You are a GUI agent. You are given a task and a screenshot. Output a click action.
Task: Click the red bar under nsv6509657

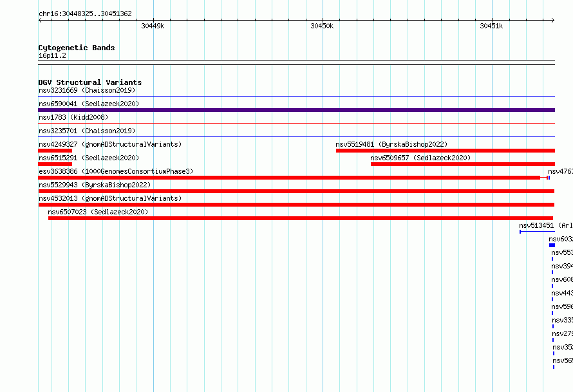click(463, 164)
